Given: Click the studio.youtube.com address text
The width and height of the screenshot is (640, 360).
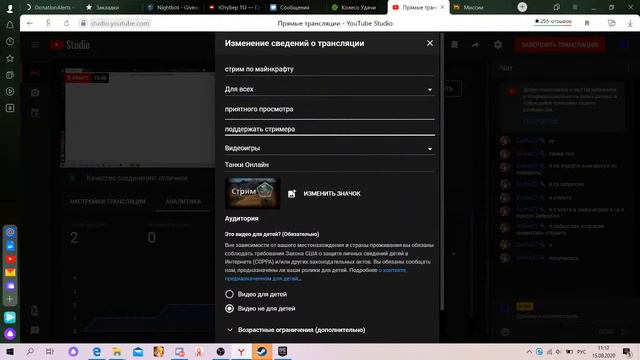Looking at the screenshot, I should pyautogui.click(x=120, y=23).
